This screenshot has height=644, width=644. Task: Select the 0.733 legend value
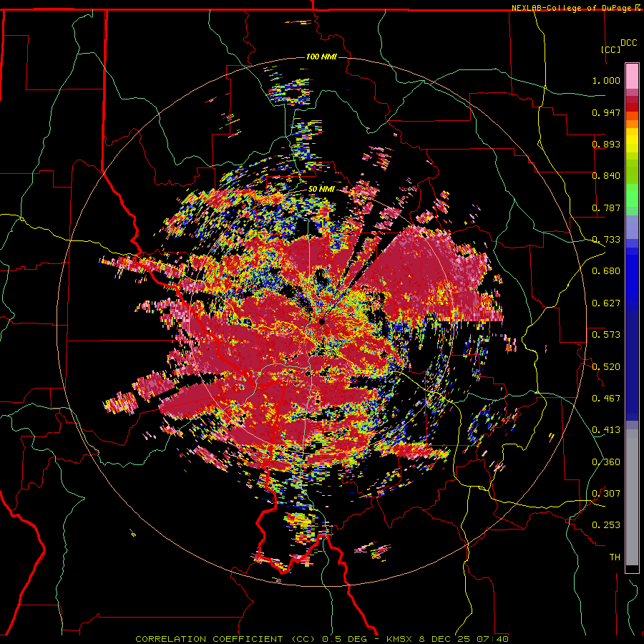pyautogui.click(x=606, y=240)
